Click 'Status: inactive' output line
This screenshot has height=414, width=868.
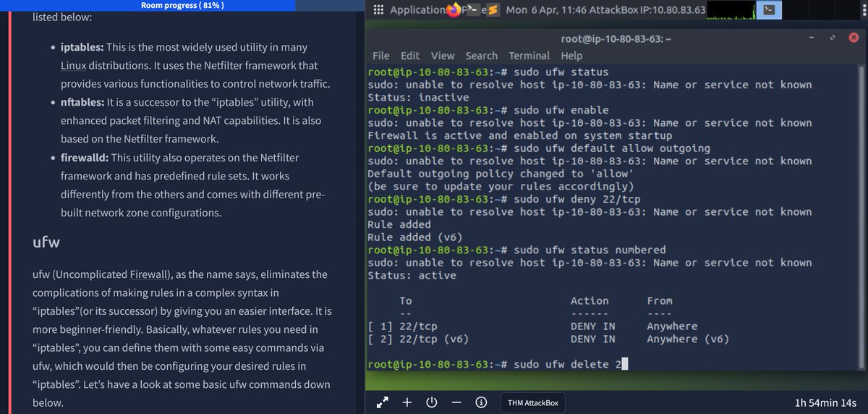(418, 97)
